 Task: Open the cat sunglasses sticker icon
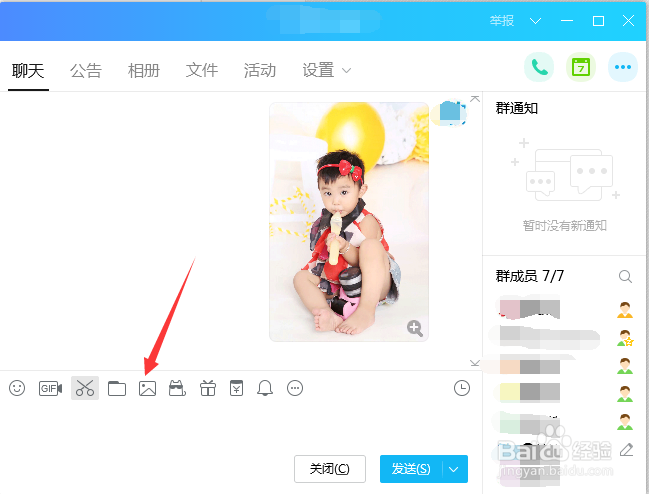177,388
